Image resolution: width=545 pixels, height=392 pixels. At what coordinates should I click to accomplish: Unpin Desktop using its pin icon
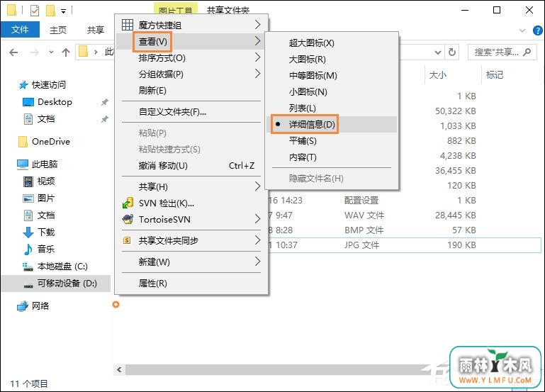pyautogui.click(x=104, y=102)
